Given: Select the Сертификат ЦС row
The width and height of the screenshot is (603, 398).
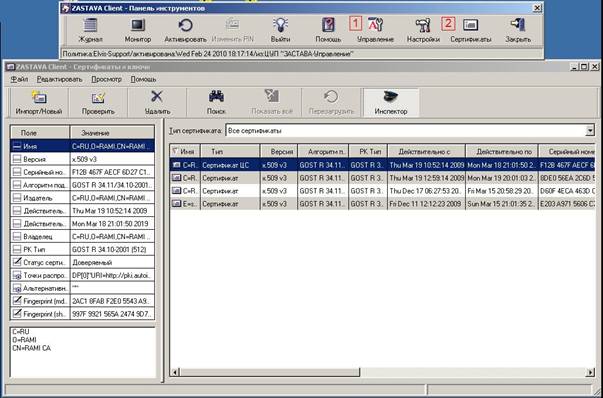Looking at the screenshot, I should 382,165.
